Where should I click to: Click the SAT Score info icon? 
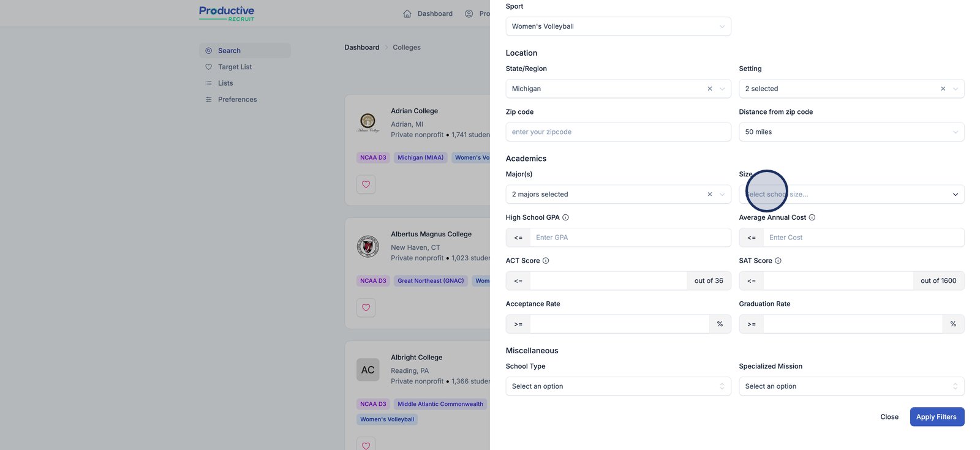click(x=778, y=261)
